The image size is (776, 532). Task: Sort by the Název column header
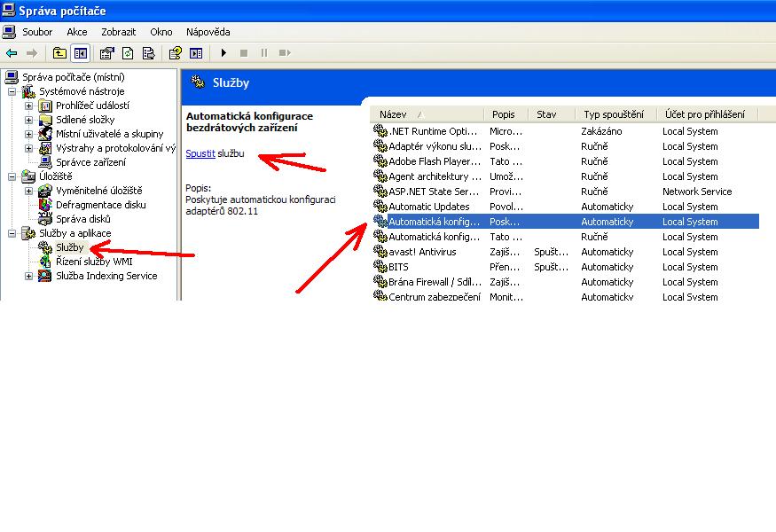427,114
